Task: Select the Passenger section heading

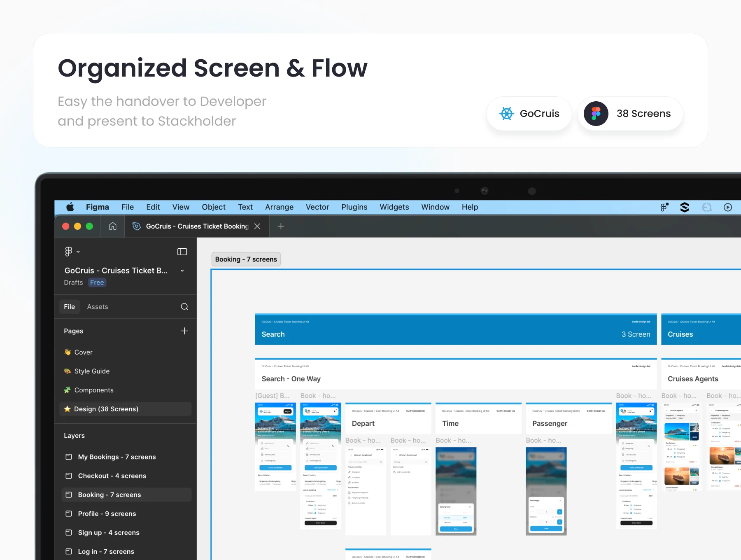Action: (x=550, y=423)
